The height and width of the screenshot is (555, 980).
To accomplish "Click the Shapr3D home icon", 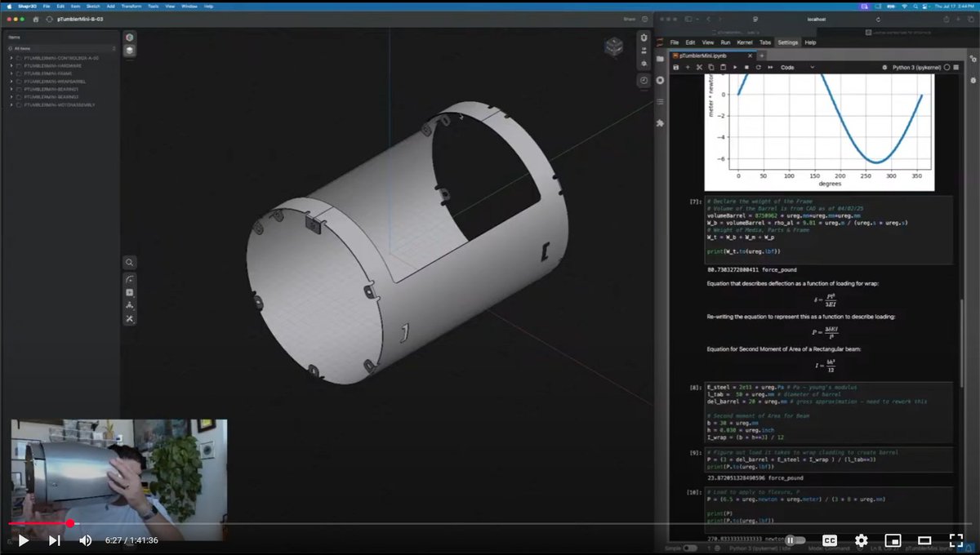I will coord(36,18).
